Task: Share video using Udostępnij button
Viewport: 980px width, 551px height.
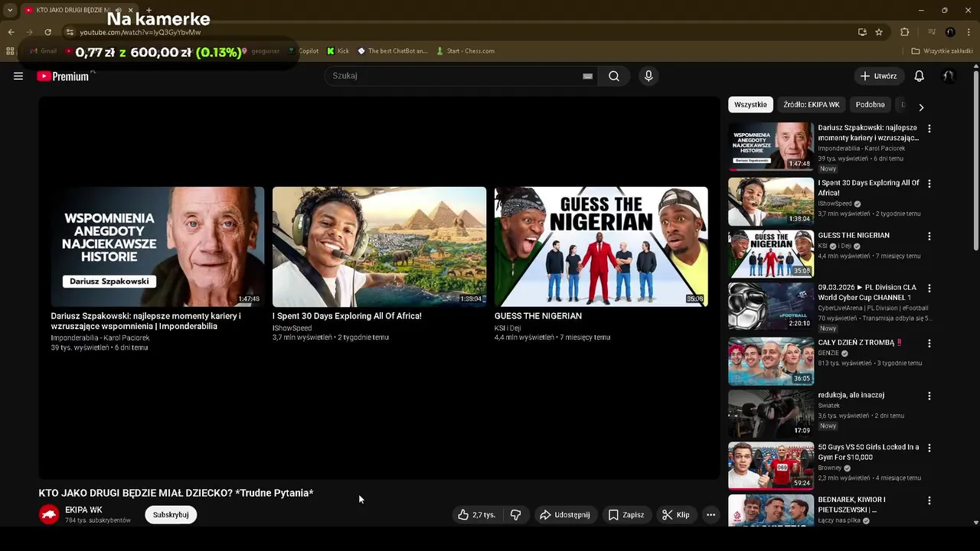Action: (x=565, y=515)
